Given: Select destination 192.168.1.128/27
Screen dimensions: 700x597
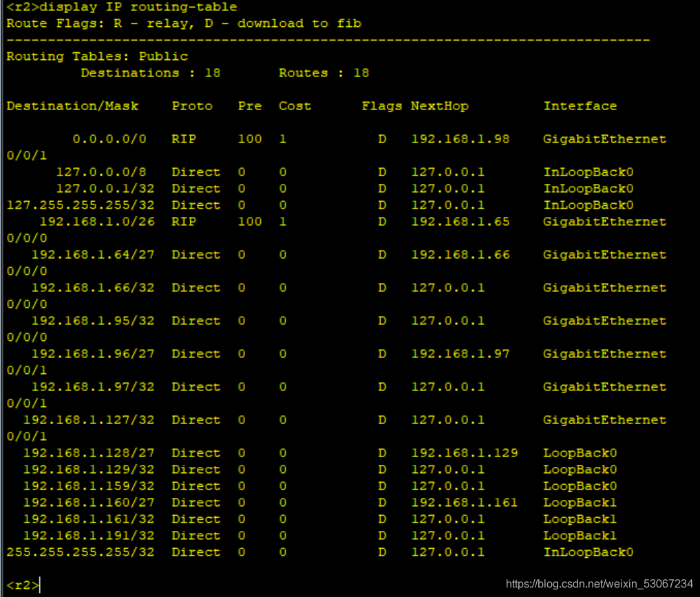Looking at the screenshot, I should point(89,453).
